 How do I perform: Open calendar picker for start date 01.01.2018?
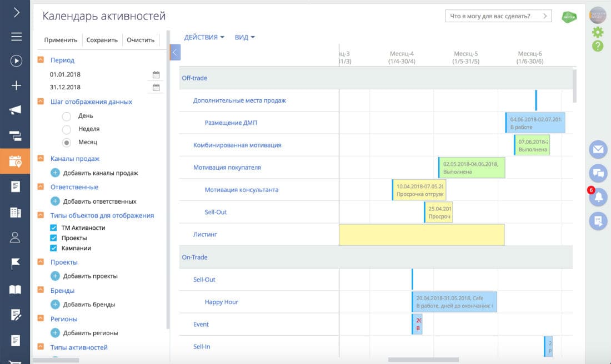156,74
